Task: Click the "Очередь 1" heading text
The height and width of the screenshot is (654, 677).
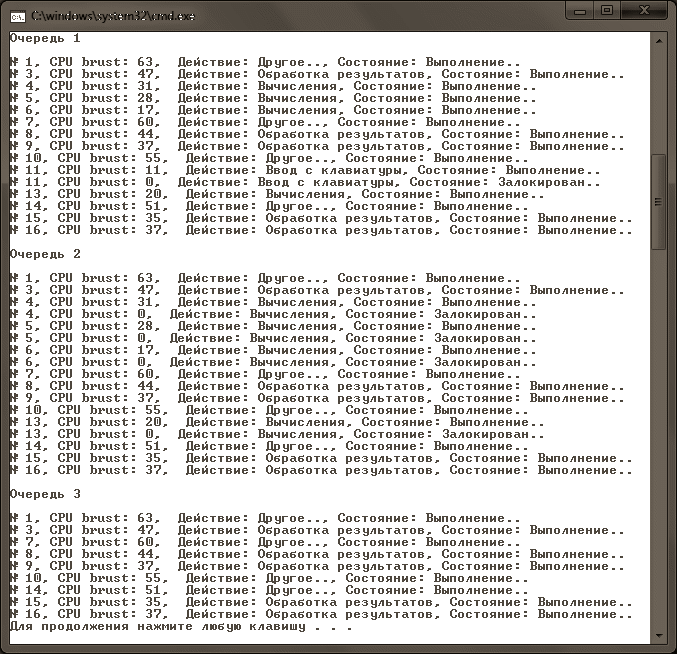Action: click(x=45, y=38)
